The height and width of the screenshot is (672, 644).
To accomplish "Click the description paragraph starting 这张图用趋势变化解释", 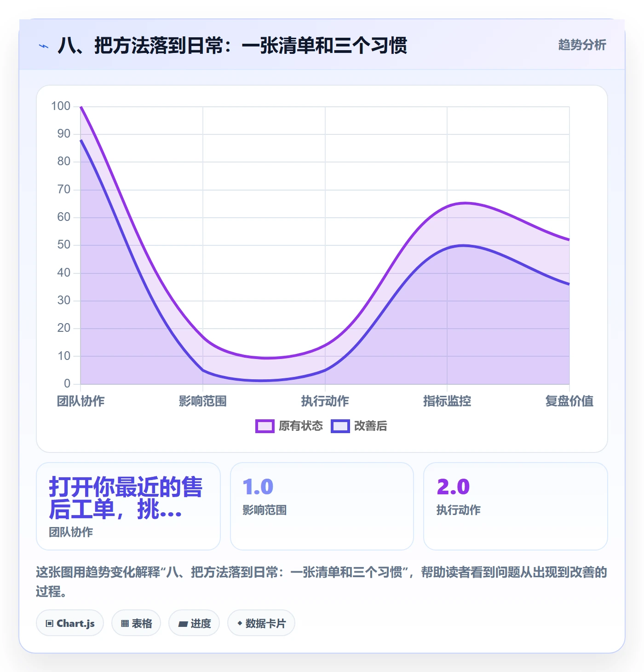I will [322, 581].
